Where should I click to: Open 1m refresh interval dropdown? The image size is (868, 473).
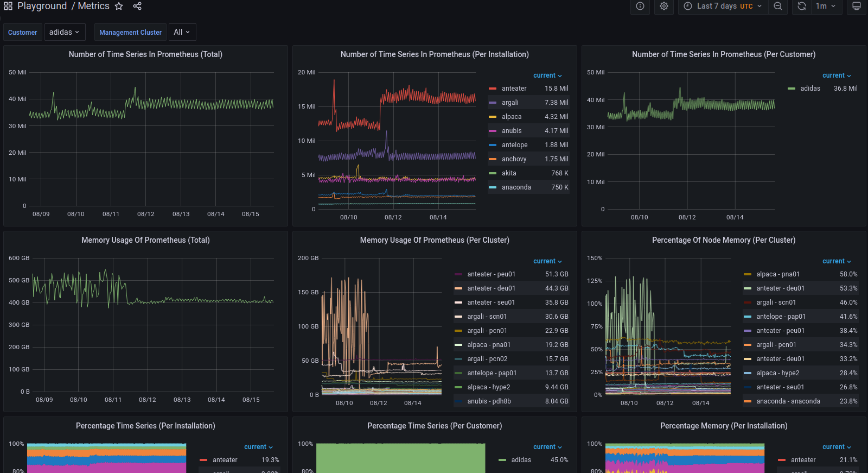coord(826,6)
